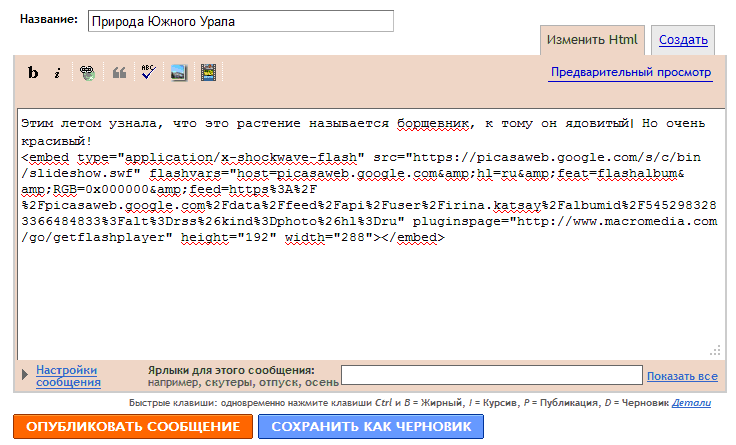Click СОХРАНИТЬ КАК ЧЕРНОВИК button

tap(371, 427)
